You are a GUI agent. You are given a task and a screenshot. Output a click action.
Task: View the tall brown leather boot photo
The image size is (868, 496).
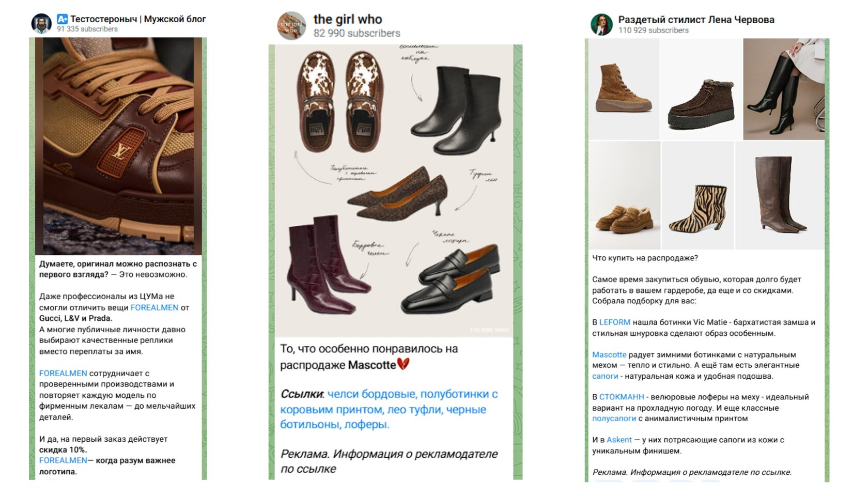pos(780,195)
